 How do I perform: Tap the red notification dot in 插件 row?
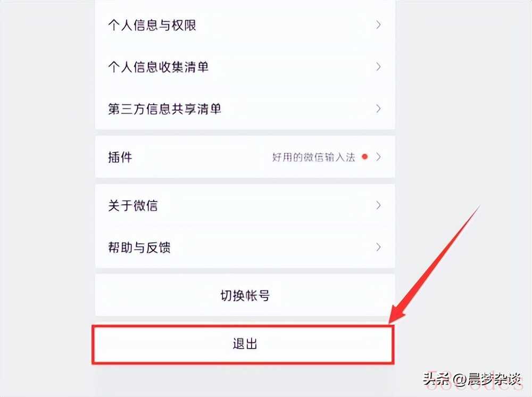[x=365, y=157]
